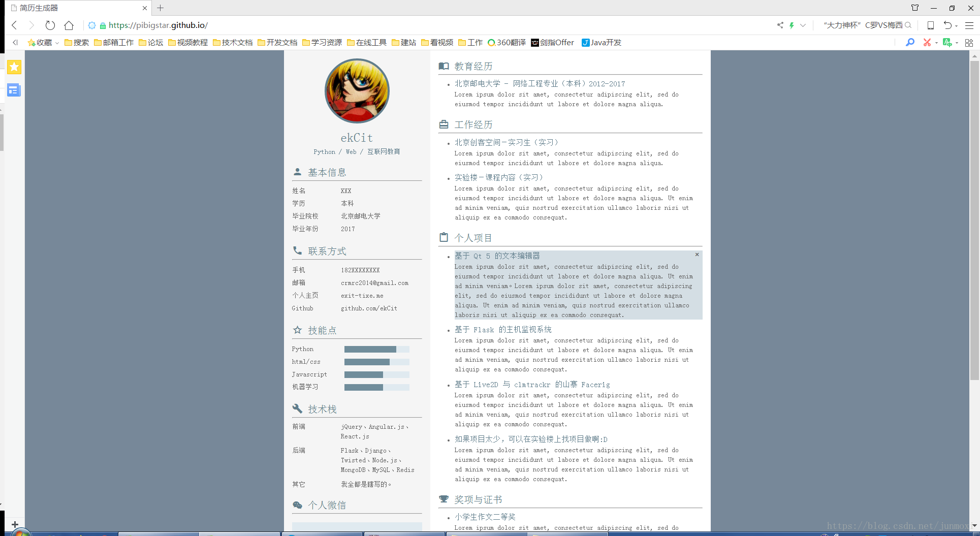
Task: Open dropdown next to the translate icon
Action: click(957, 43)
